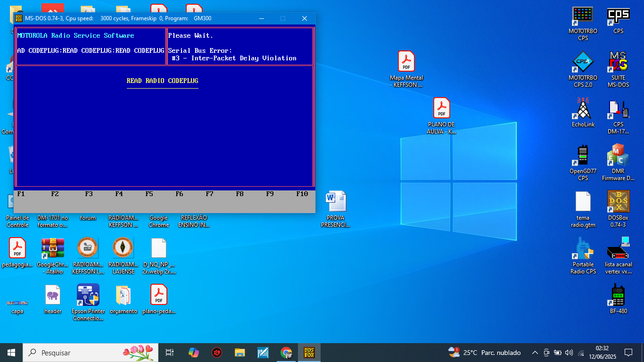Viewport: 644px width, 362px height.
Task: Open the MOTOTRBO CPS 2.0 desktop shortcut
Action: [583, 62]
